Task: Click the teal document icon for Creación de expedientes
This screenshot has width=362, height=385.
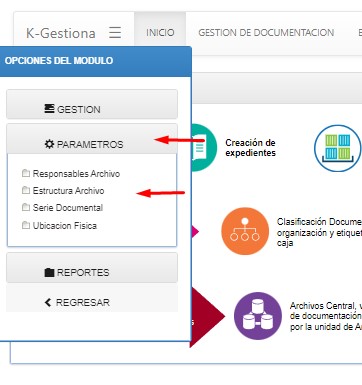Action: click(203, 148)
